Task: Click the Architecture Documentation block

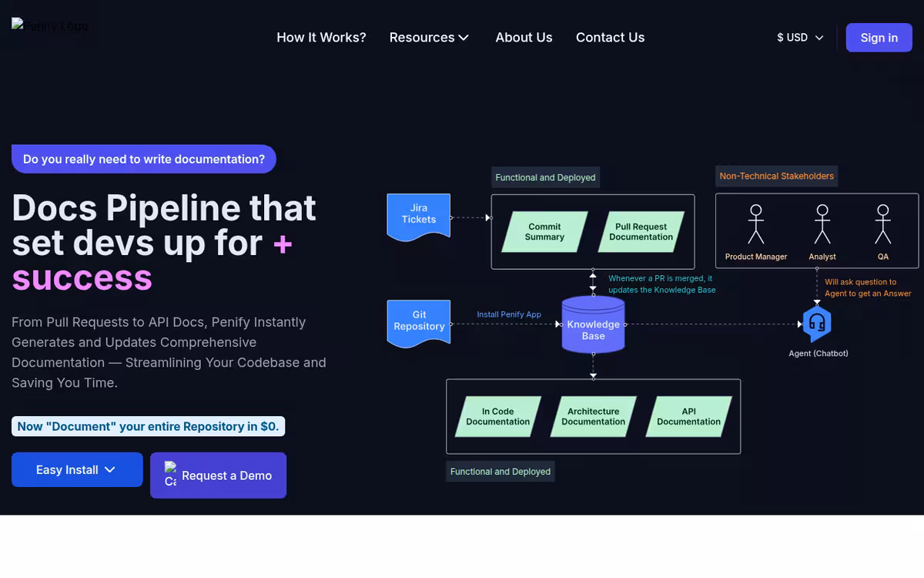Action: tap(593, 417)
